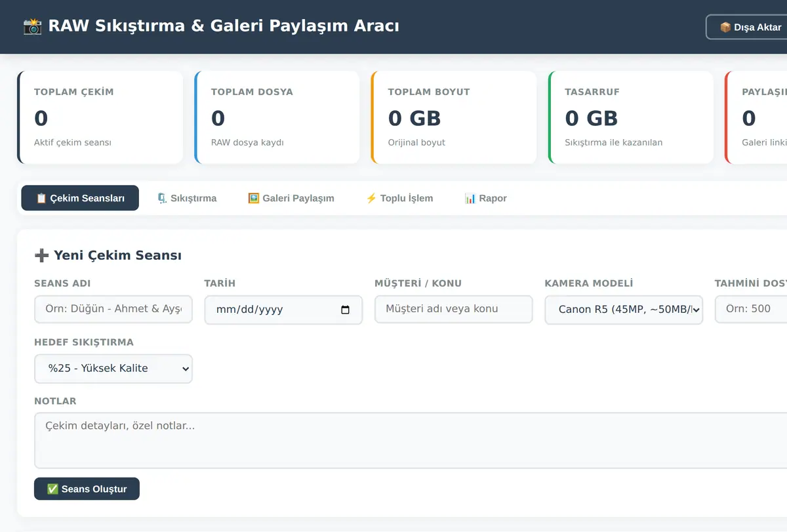The image size is (787, 532).
Task: Click the 'Orijinal boyut' caption
Action: click(x=416, y=142)
